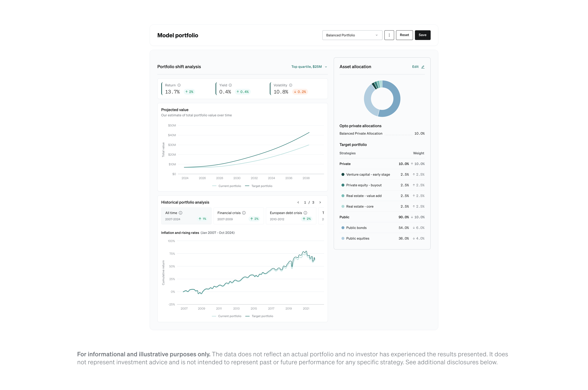This screenshot has height=390, width=588.
Task: Toggle the Target portfolio line in projected chart
Action: click(262, 186)
